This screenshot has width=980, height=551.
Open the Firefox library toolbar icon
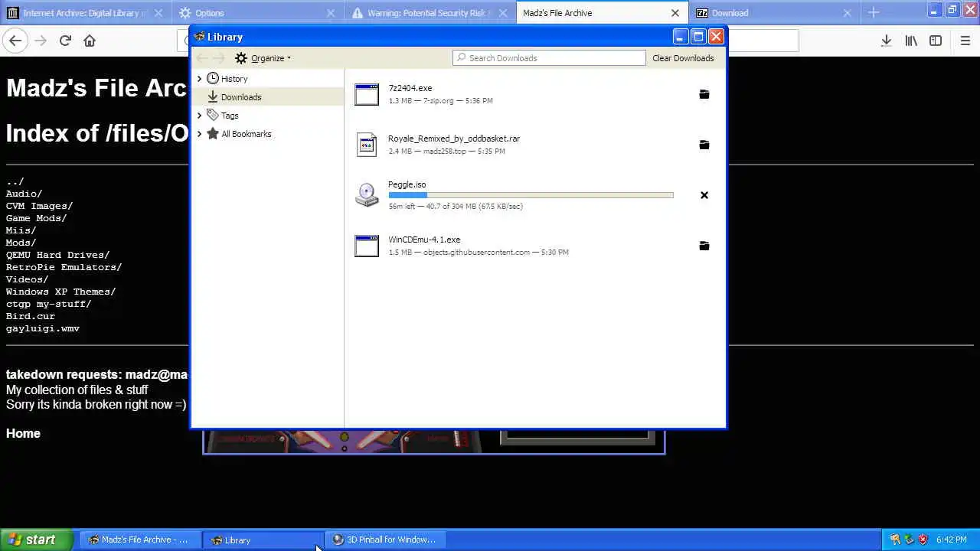[911, 41]
